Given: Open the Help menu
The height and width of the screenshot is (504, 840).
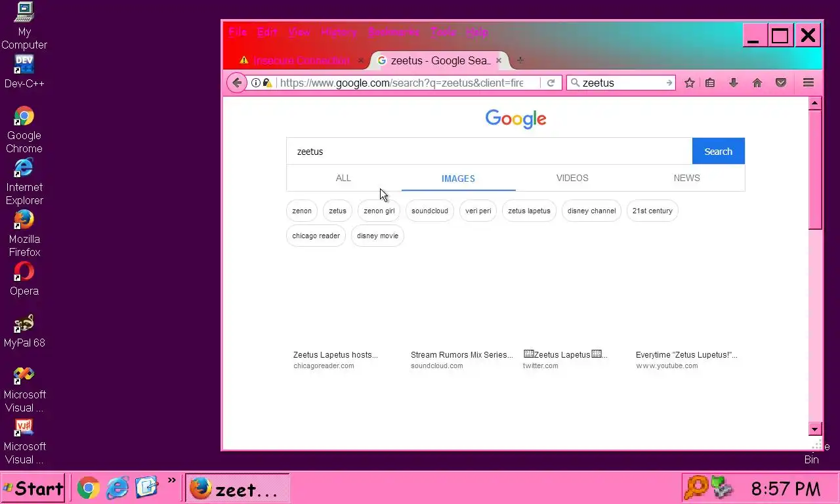Looking at the screenshot, I should [x=477, y=32].
